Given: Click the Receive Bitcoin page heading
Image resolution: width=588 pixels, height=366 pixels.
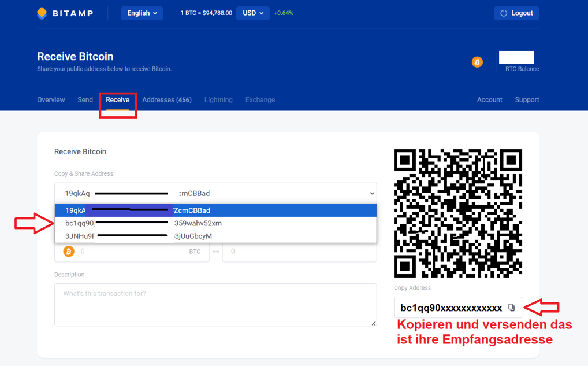Looking at the screenshot, I should tap(75, 56).
